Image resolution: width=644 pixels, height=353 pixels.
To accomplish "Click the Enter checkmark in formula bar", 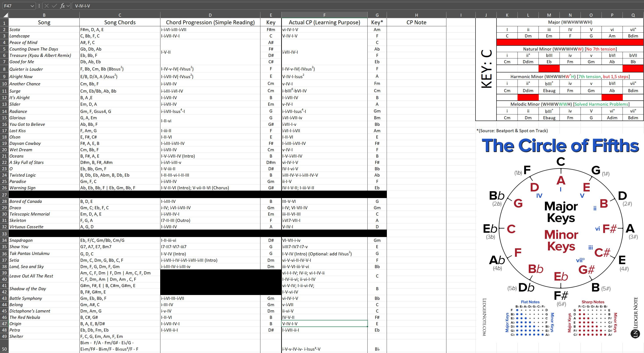I will click(x=54, y=6).
